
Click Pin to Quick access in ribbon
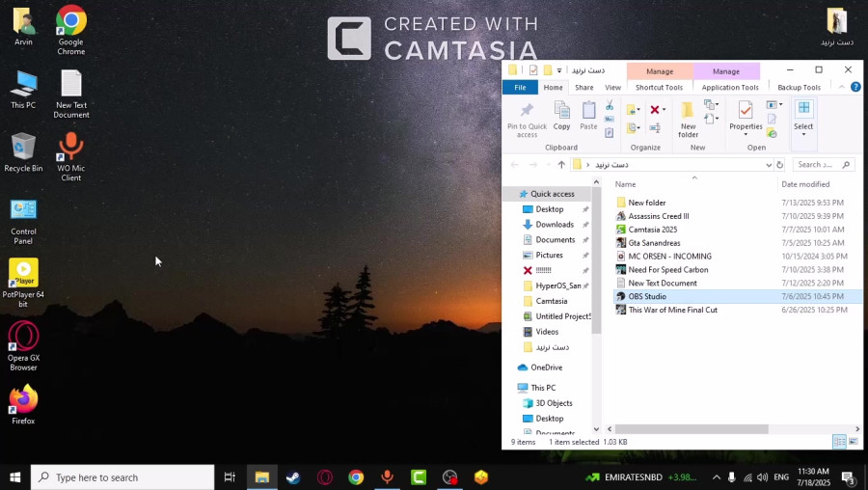(x=527, y=119)
